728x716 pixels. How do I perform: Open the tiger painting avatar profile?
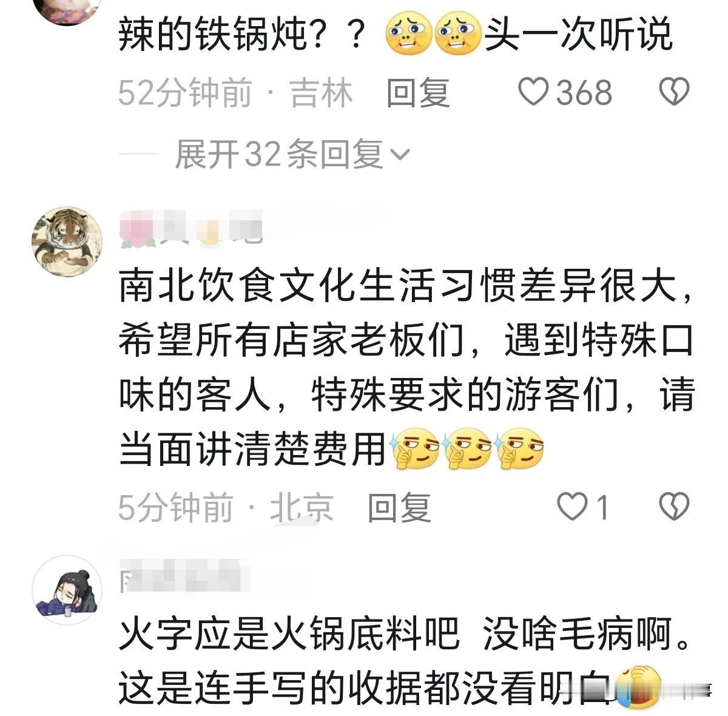coord(67,241)
